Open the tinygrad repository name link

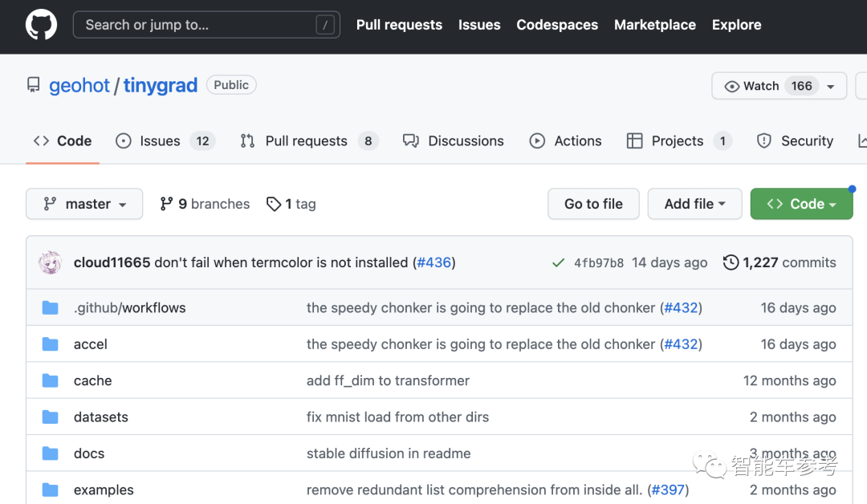(x=161, y=86)
